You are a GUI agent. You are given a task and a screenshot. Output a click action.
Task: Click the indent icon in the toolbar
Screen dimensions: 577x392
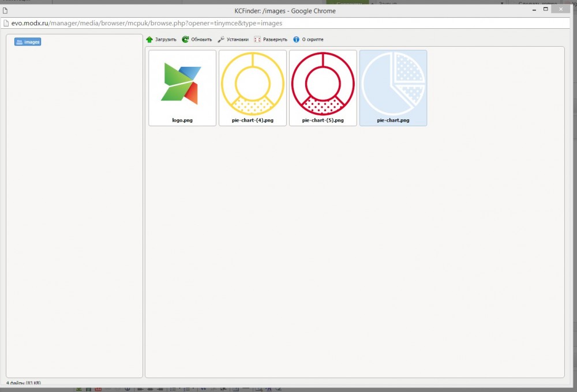pos(223,389)
